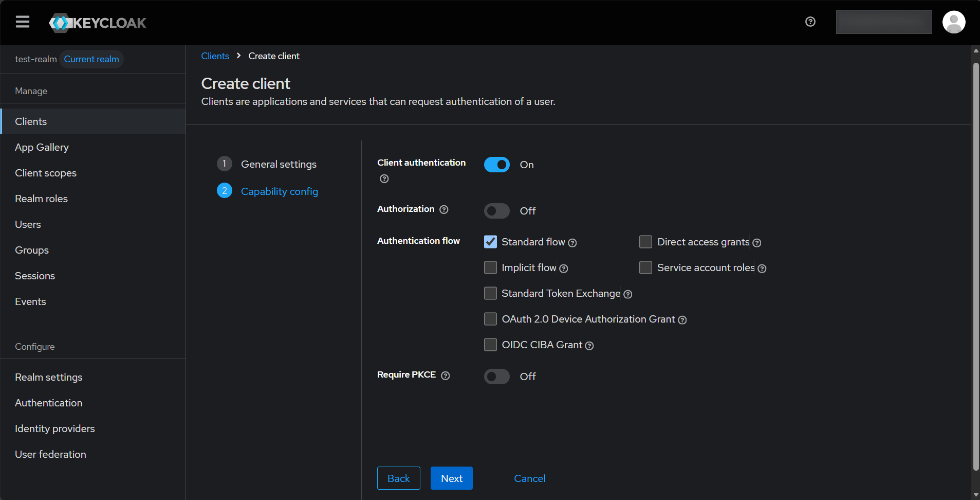
Task: Open Realm settings in the sidebar
Action: pos(93,377)
